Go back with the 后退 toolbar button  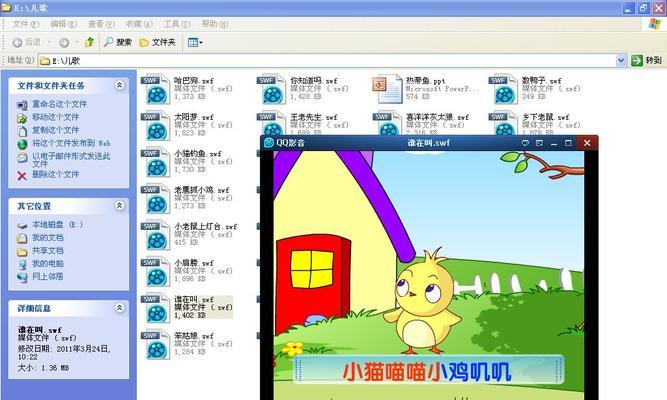26,42
